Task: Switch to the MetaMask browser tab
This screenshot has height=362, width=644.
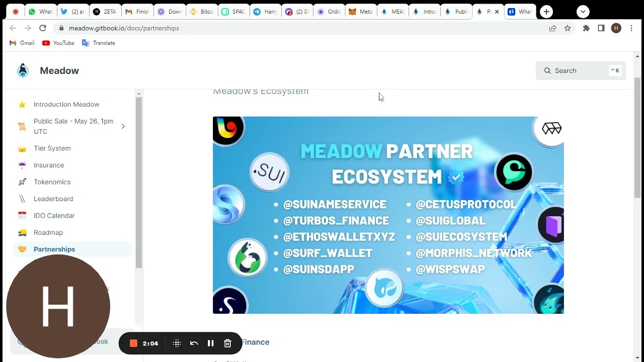Action: tap(361, 12)
